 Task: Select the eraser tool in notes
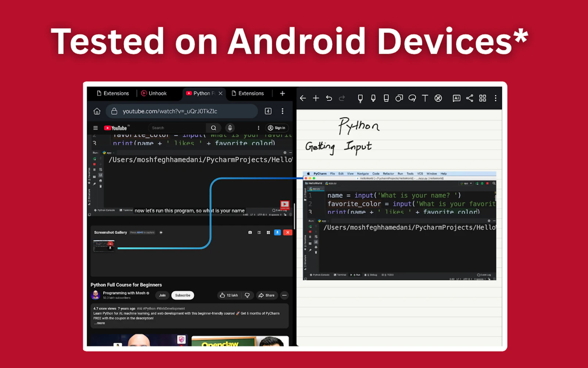pyautogui.click(x=386, y=98)
